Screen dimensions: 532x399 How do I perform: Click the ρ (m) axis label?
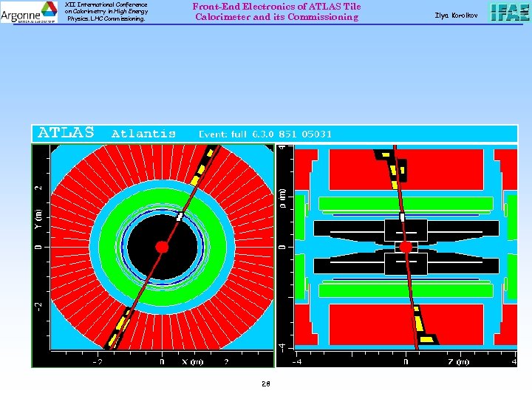tap(282, 198)
